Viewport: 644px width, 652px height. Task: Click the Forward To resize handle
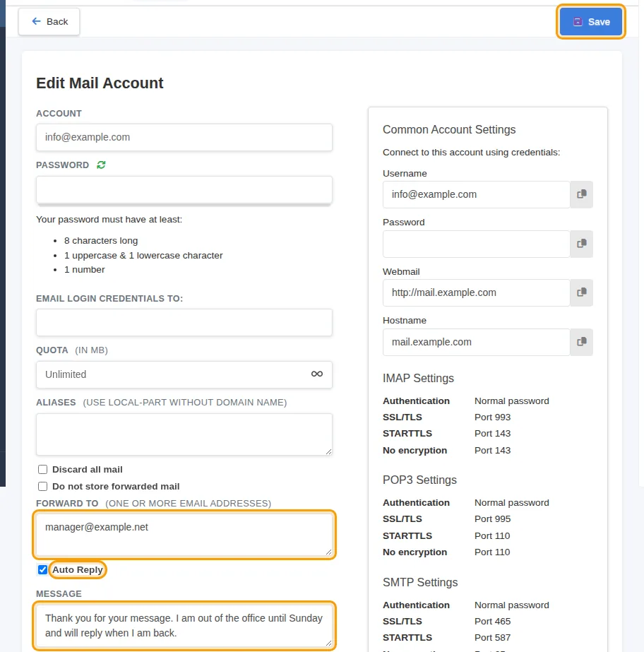click(328, 552)
